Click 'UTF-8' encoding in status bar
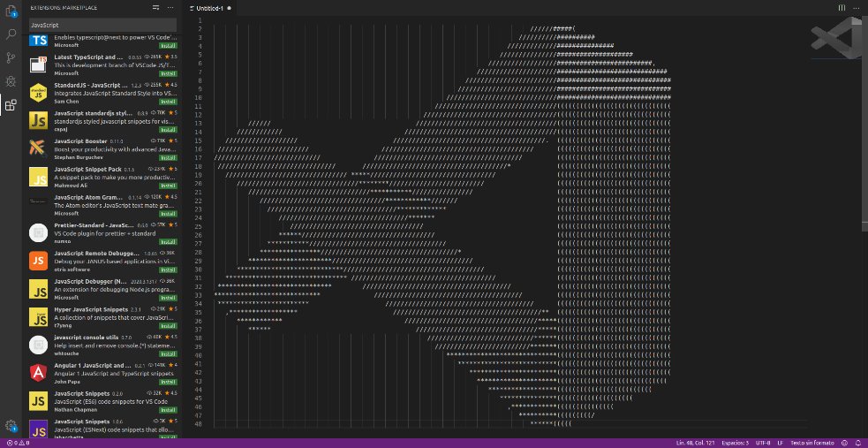The image size is (868, 448). click(x=763, y=443)
